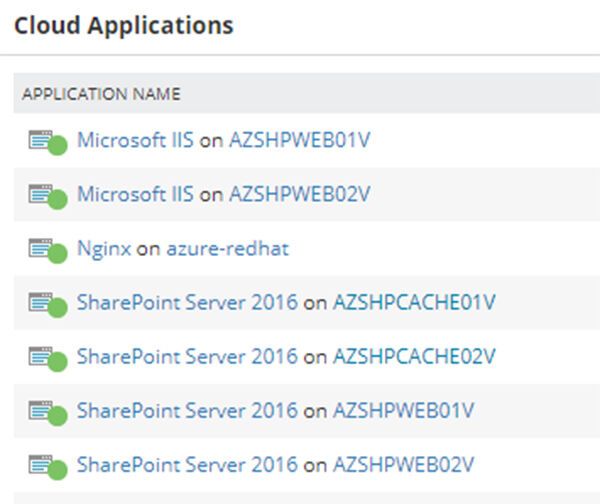Open SharePoint Server 2016 link for AZSHPCACHE02V
600x504 pixels.
(187, 356)
